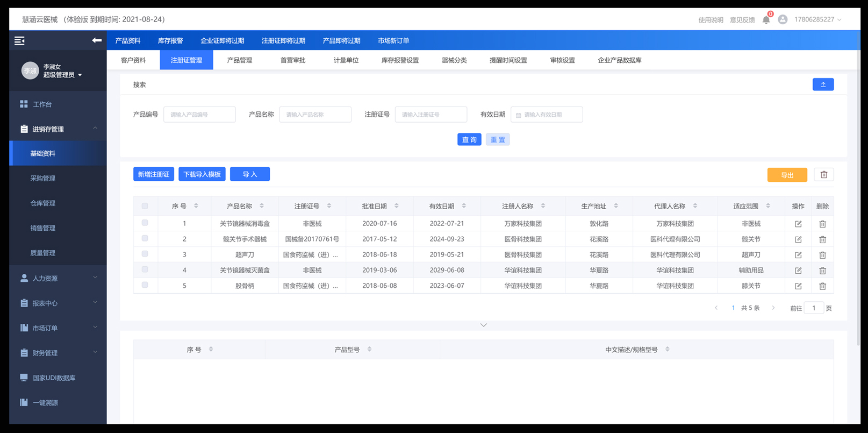Image resolution: width=868 pixels, height=433 pixels.
Task: Collapse the table panel with down chevron
Action: click(x=484, y=325)
